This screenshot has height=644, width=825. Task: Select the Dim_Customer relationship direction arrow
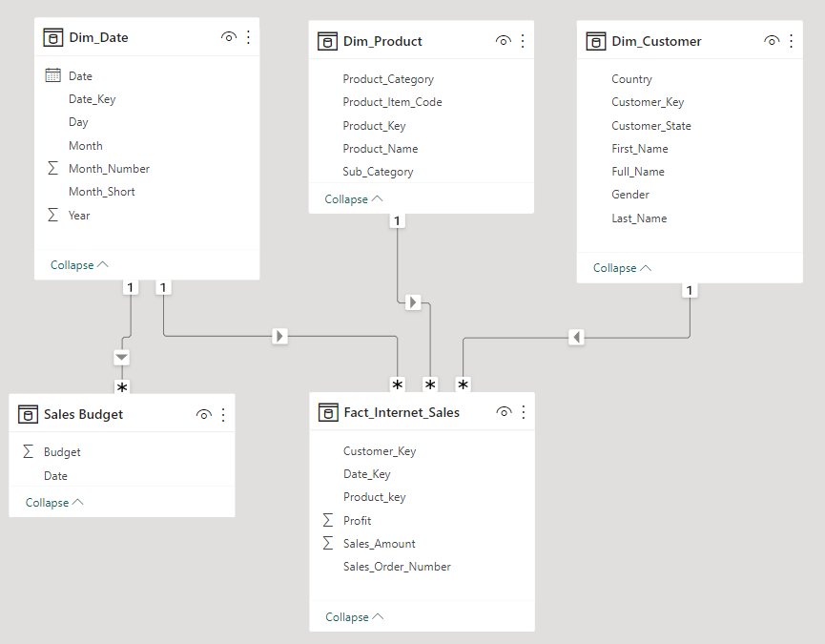[x=576, y=337]
